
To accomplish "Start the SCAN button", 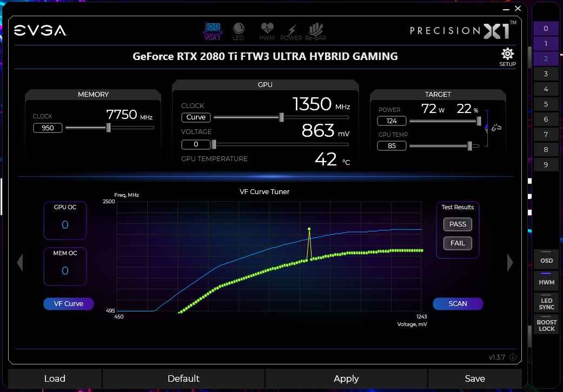I will coord(458,304).
